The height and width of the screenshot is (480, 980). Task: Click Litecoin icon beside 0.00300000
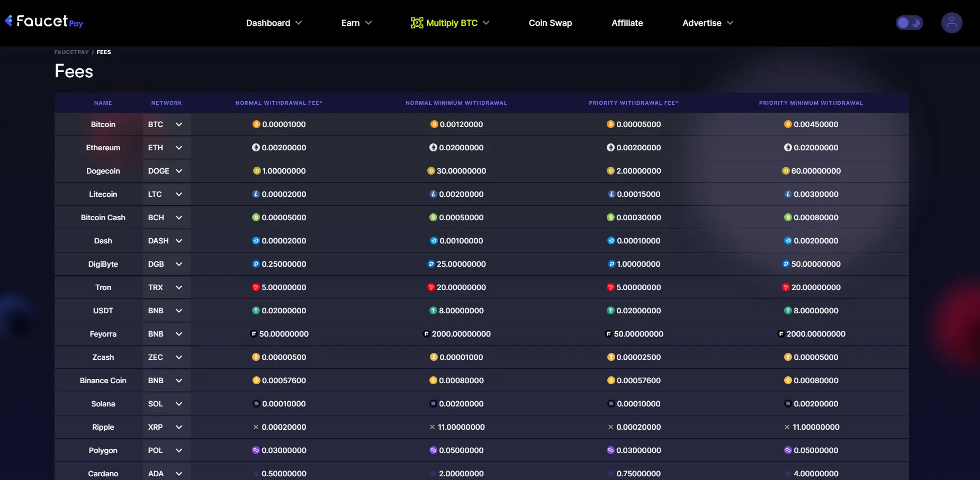(x=788, y=194)
